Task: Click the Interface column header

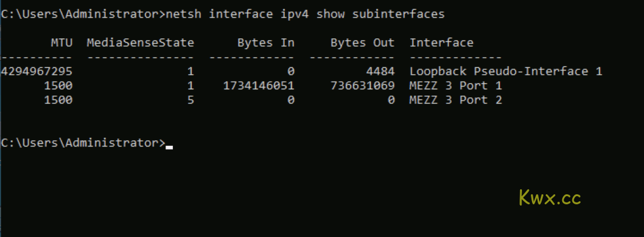Action: coord(441,43)
